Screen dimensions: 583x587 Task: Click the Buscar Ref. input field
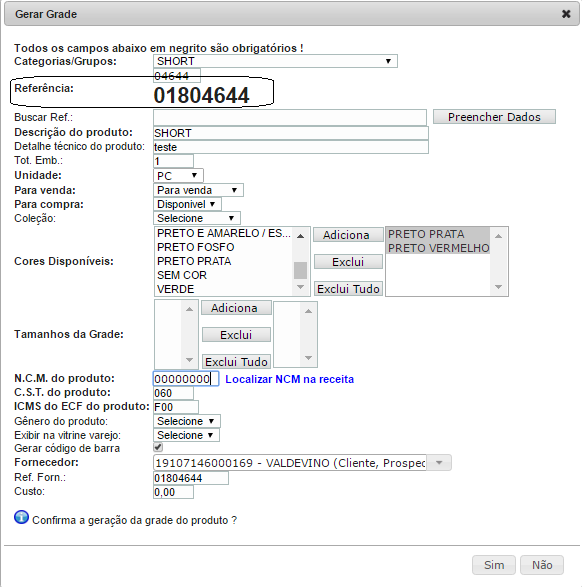290,118
